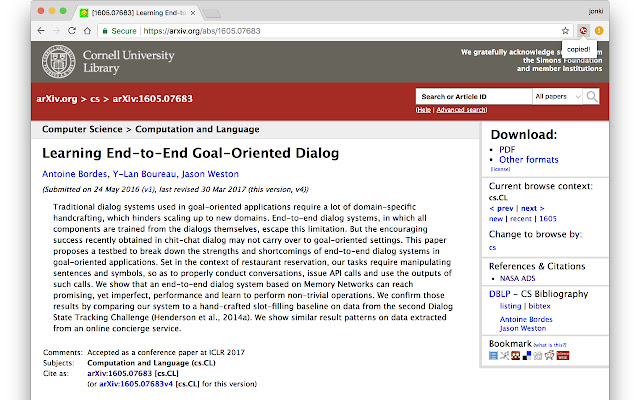
Task: Open author Antoine Bordes link
Action: 74,174
